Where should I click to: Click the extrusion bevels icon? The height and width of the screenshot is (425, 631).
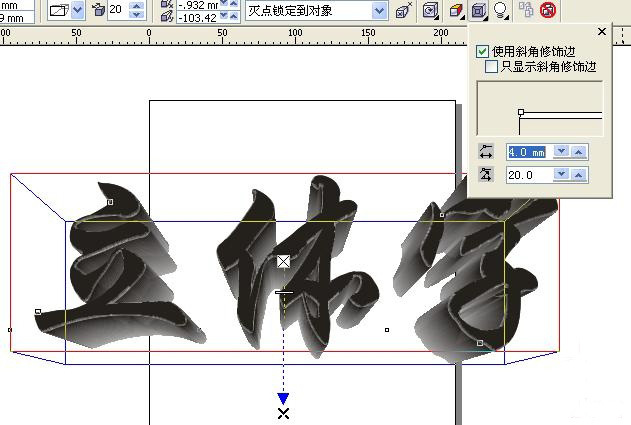(x=478, y=11)
